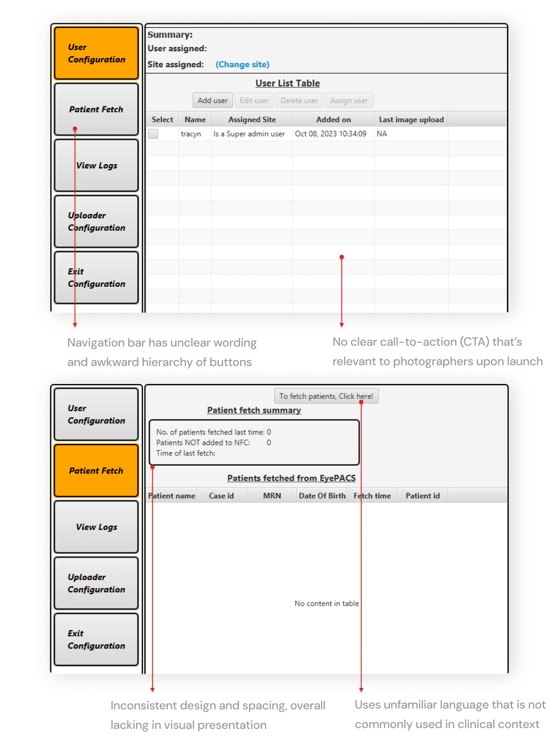The width and height of the screenshot is (560, 746).
Task: Sort by the Name column header
Action: (195, 119)
